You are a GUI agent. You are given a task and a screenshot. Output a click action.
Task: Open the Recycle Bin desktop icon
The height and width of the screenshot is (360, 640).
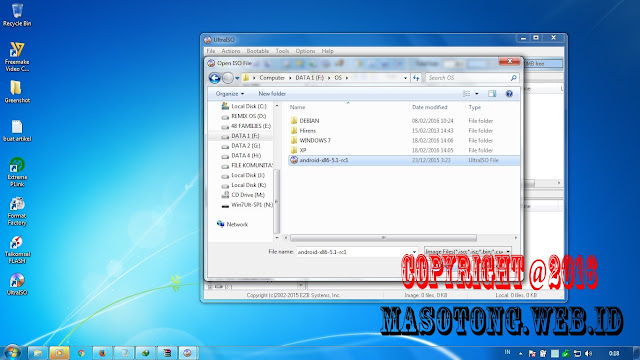tap(17, 15)
